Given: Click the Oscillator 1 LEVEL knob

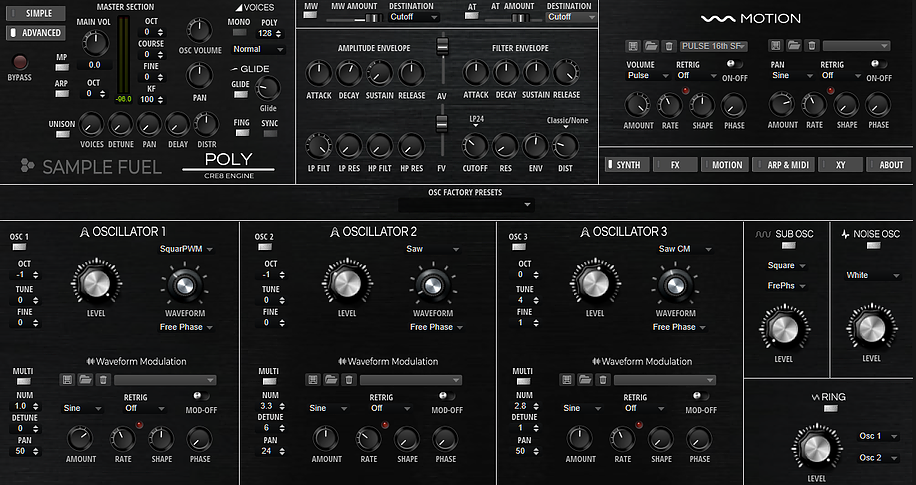Looking at the screenshot, I should click(96, 283).
